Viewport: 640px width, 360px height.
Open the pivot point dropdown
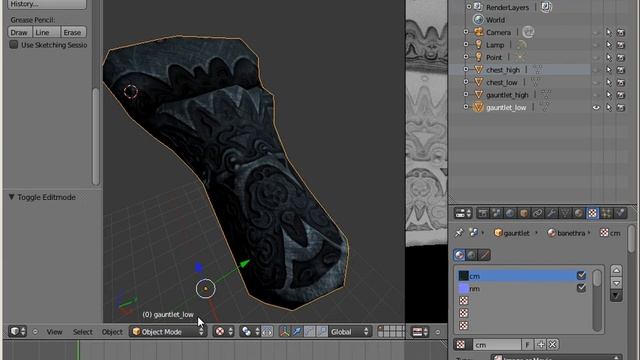tap(250, 332)
